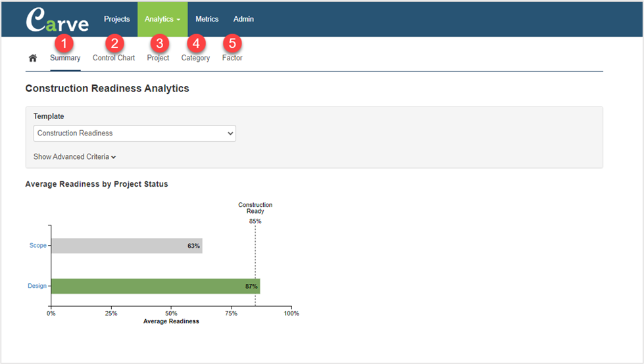Expand Show Advanced Criteria
644x364 pixels.
click(74, 157)
